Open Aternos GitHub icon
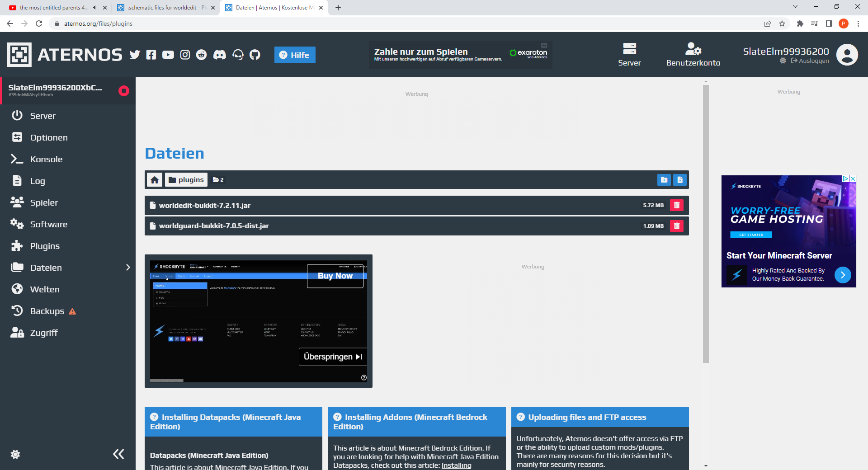Viewport: 868px width, 470px height. tap(255, 55)
